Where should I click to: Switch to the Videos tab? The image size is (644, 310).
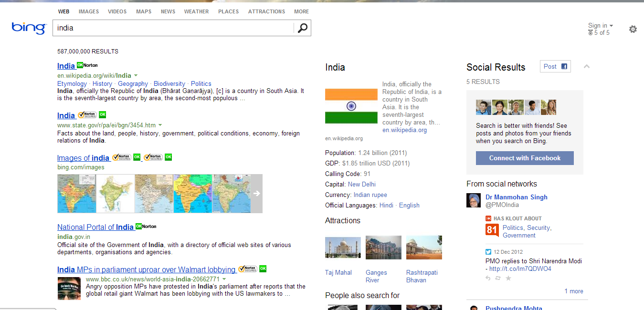coord(117,11)
